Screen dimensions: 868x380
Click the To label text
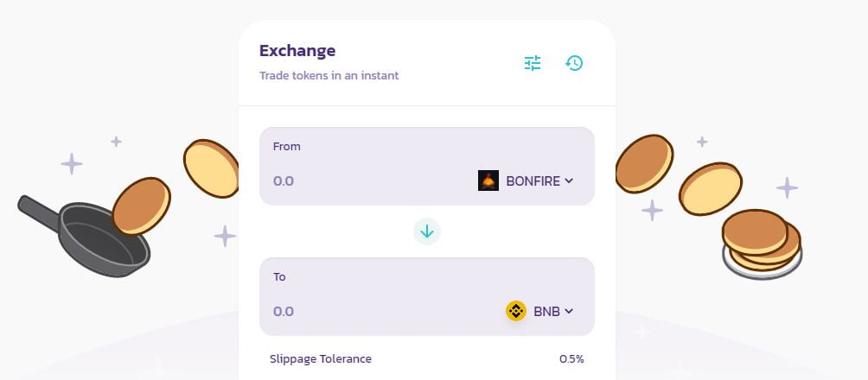pos(280,277)
